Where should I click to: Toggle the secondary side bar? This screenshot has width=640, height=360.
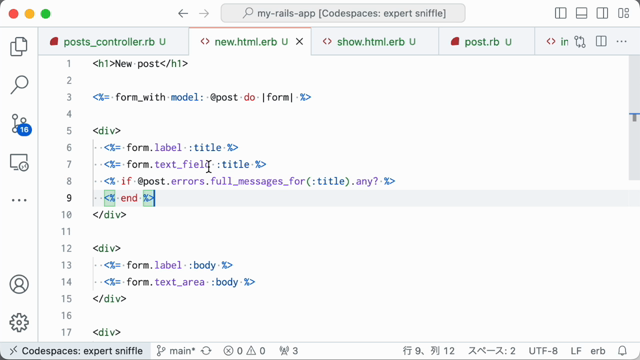point(602,13)
